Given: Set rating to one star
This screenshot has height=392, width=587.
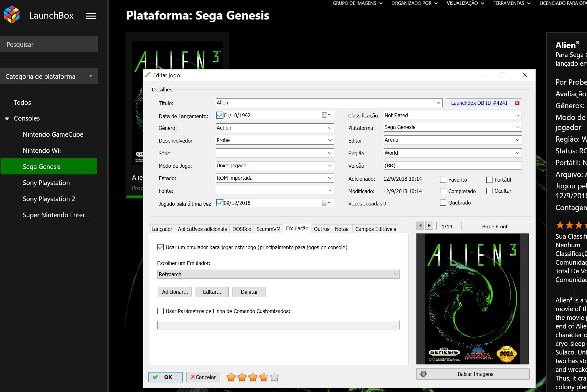Looking at the screenshot, I should 231,377.
